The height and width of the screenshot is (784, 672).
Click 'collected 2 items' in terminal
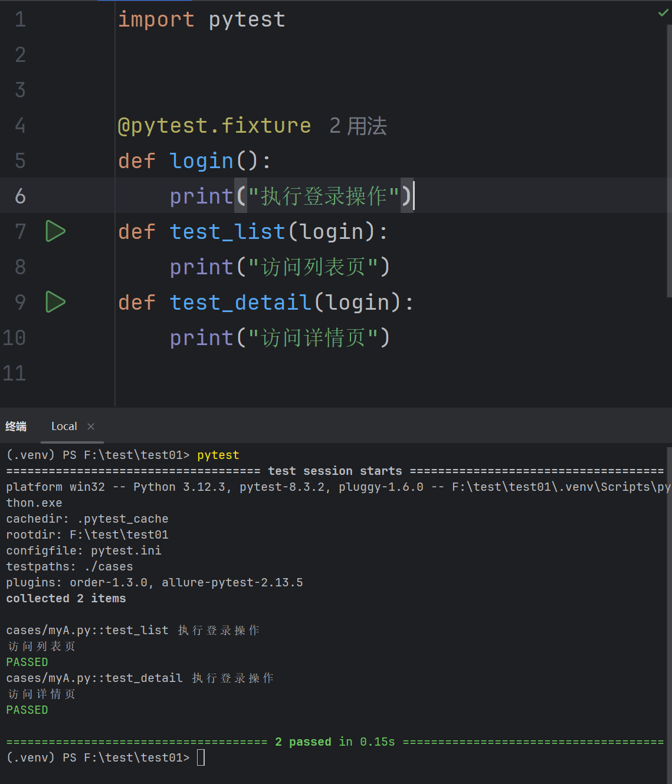pos(66,598)
